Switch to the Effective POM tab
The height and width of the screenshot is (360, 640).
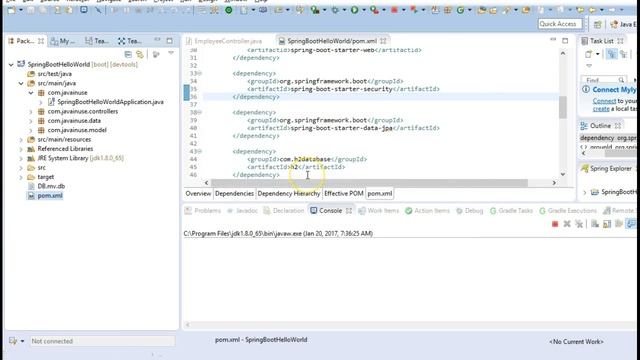[344, 193]
